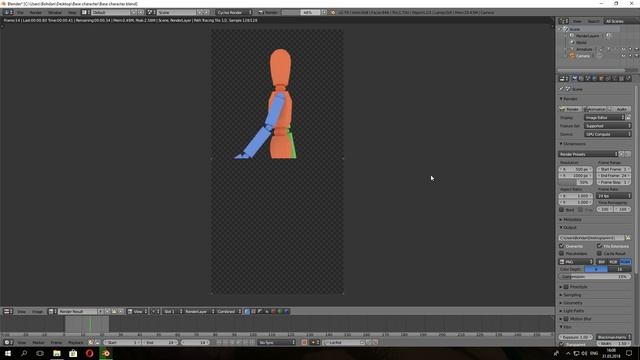Image resolution: width=640 pixels, height=360 pixels.
Task: Select BW color mode
Action: pos(602,262)
